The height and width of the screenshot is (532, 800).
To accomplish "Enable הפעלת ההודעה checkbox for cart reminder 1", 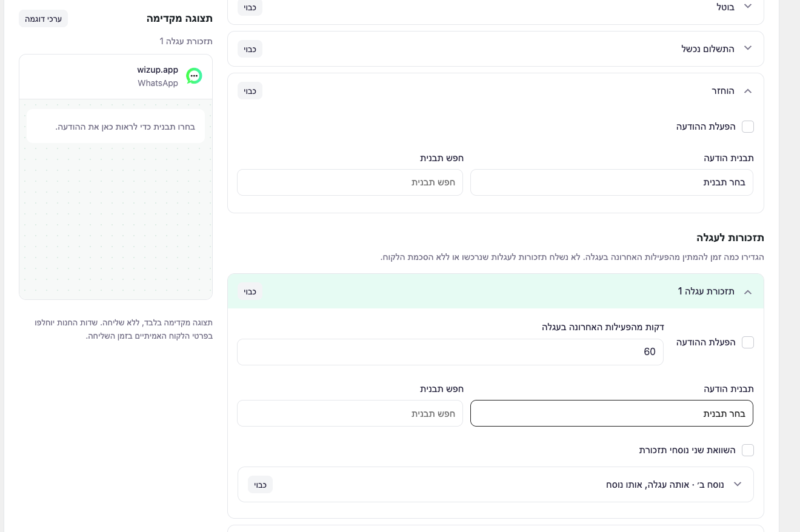I will tap(748, 342).
